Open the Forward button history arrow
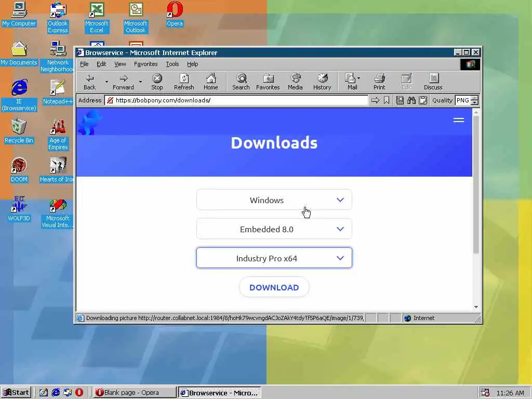This screenshot has height=399, width=532. tap(140, 82)
